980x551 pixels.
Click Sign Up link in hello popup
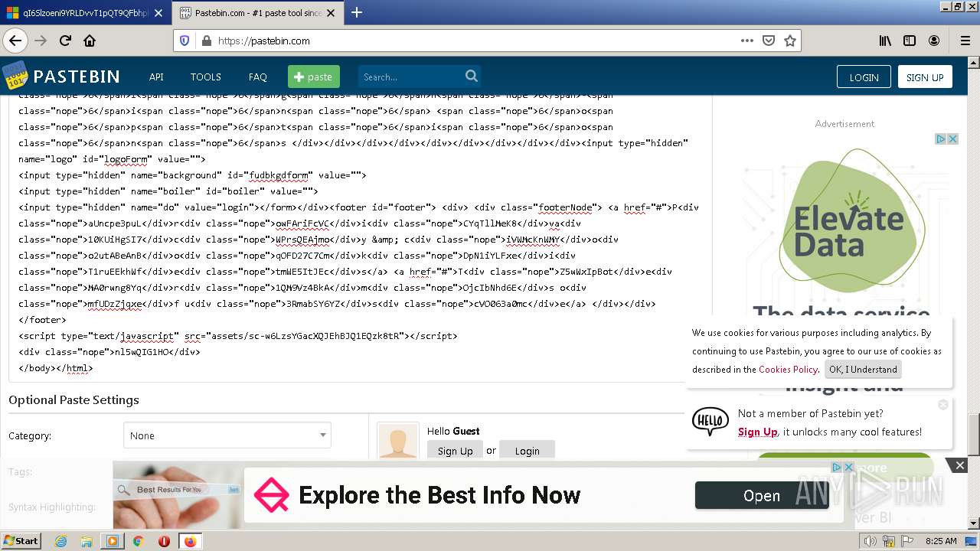(758, 432)
